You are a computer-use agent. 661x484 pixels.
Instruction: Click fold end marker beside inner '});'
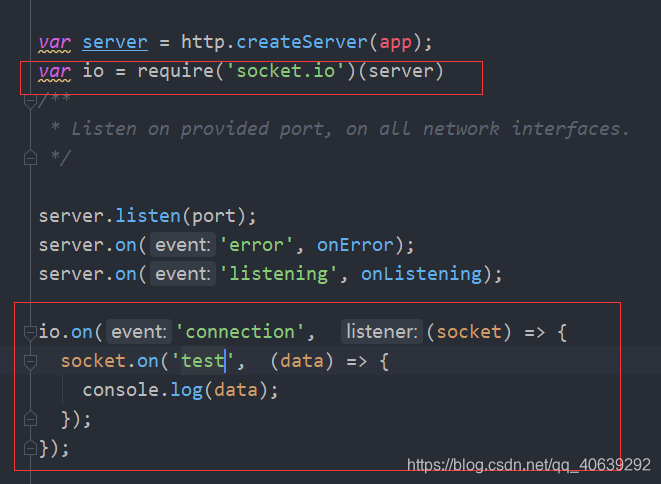(x=30, y=419)
